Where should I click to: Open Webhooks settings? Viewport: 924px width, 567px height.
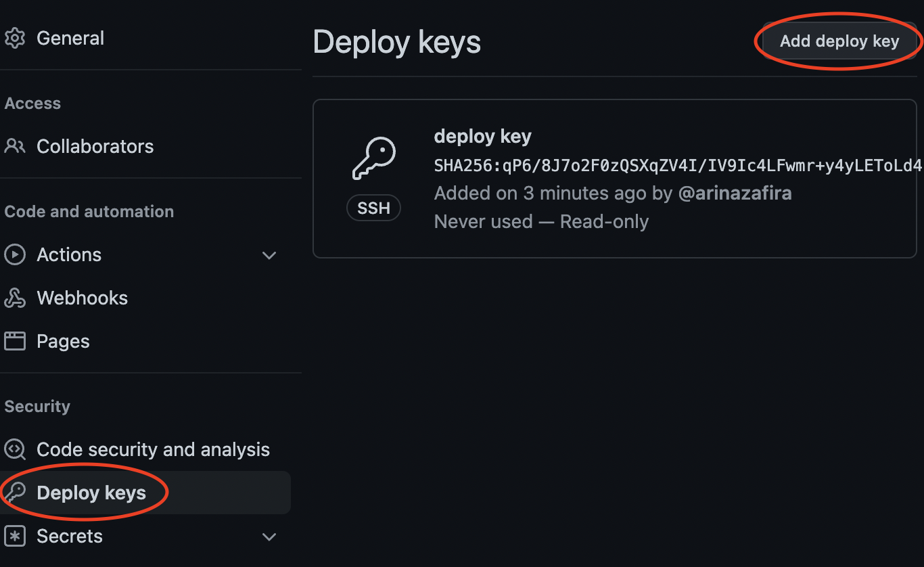(x=82, y=298)
